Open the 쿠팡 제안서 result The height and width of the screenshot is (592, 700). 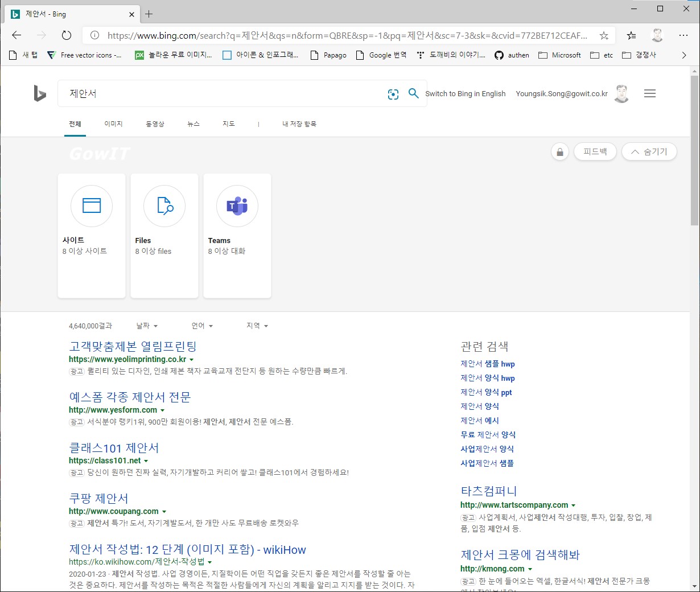98,498
